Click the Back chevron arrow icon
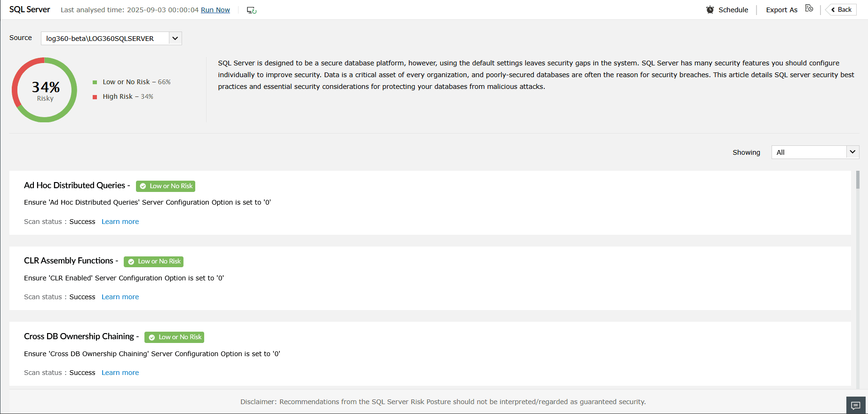The height and width of the screenshot is (414, 868). tap(833, 10)
